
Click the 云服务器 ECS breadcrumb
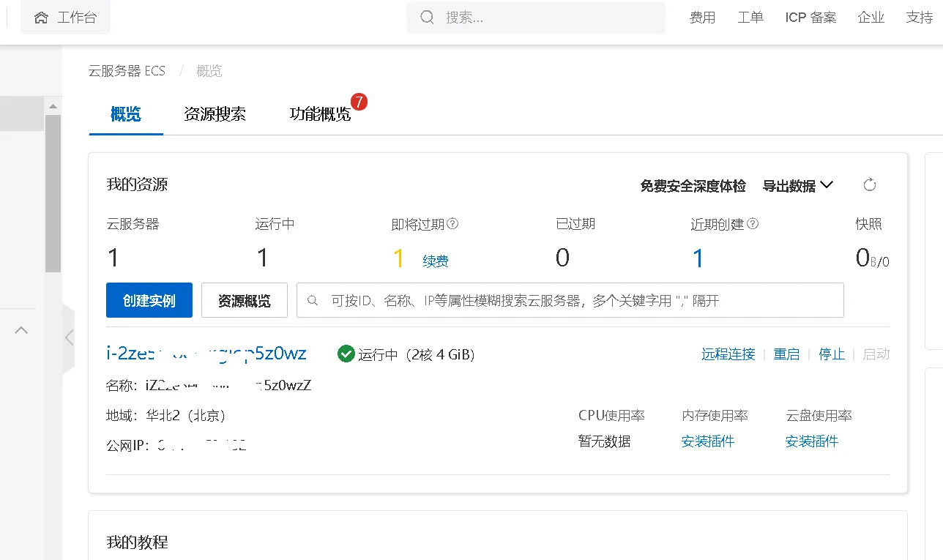(127, 71)
